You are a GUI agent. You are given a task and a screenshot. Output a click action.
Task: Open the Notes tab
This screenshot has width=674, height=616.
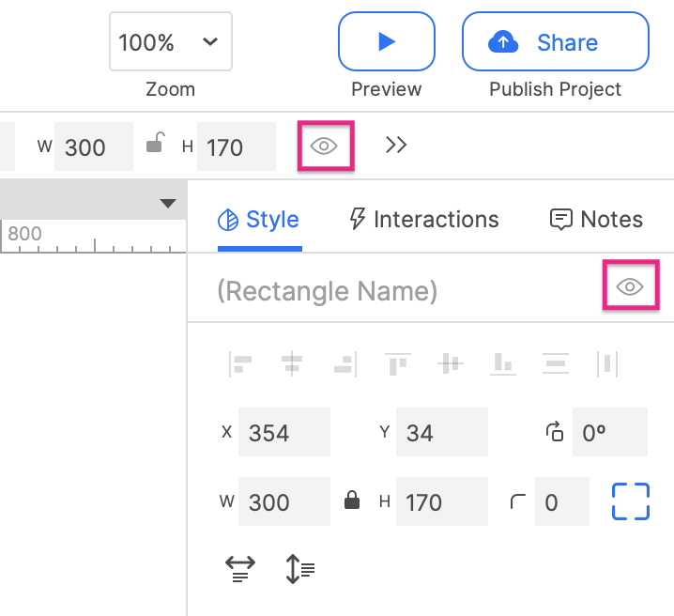click(x=596, y=220)
